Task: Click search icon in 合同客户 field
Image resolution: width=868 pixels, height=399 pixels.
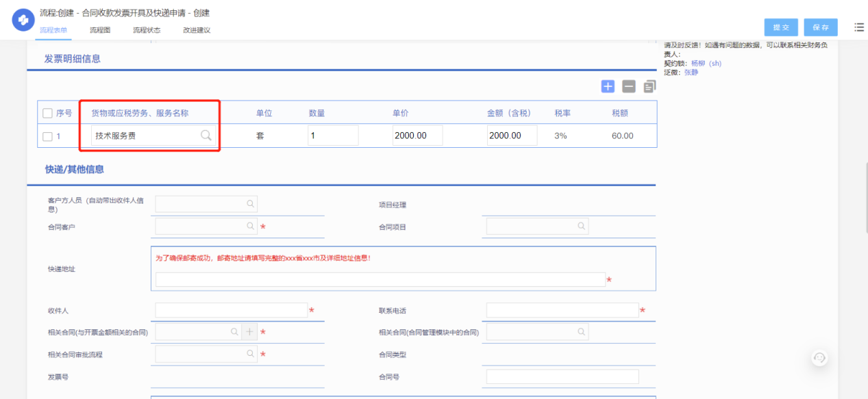Action: (251, 226)
